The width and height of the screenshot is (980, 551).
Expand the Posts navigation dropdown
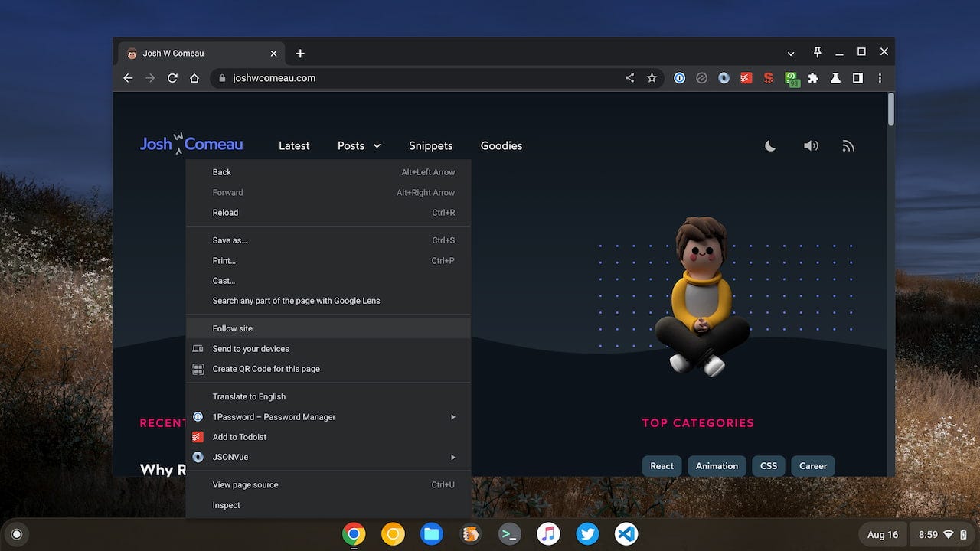(359, 145)
